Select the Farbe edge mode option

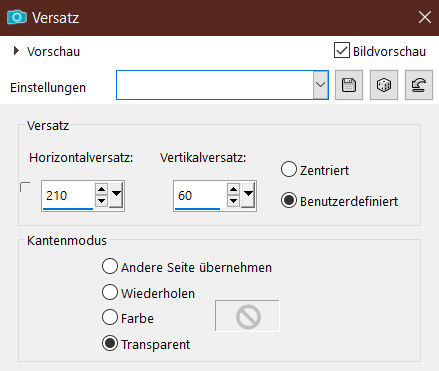110,317
